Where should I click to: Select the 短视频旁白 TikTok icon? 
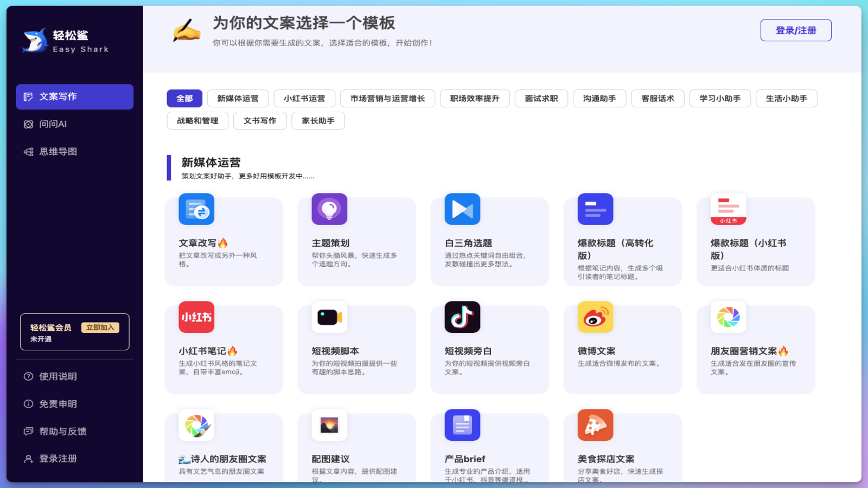(x=462, y=317)
